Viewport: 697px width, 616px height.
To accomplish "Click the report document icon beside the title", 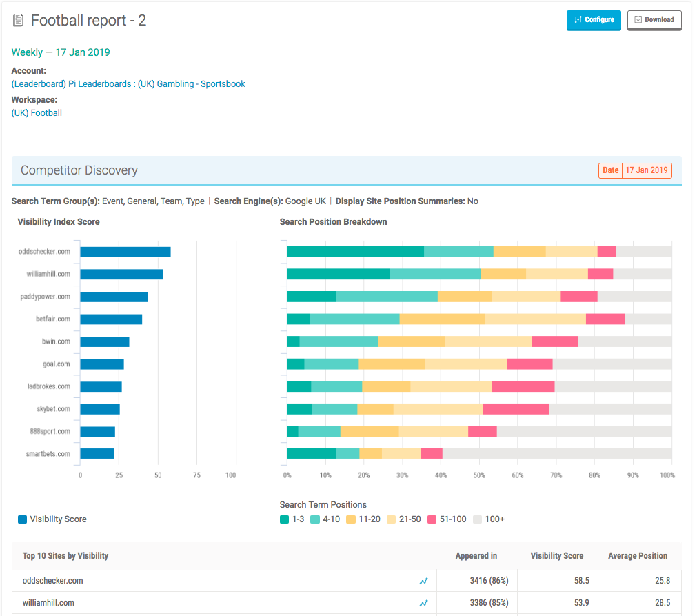I will (x=18, y=21).
